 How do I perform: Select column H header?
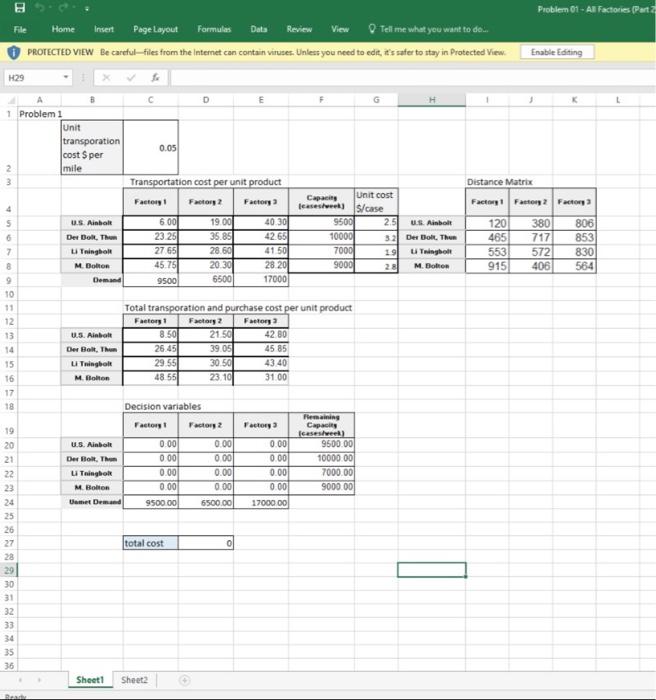pos(432,100)
